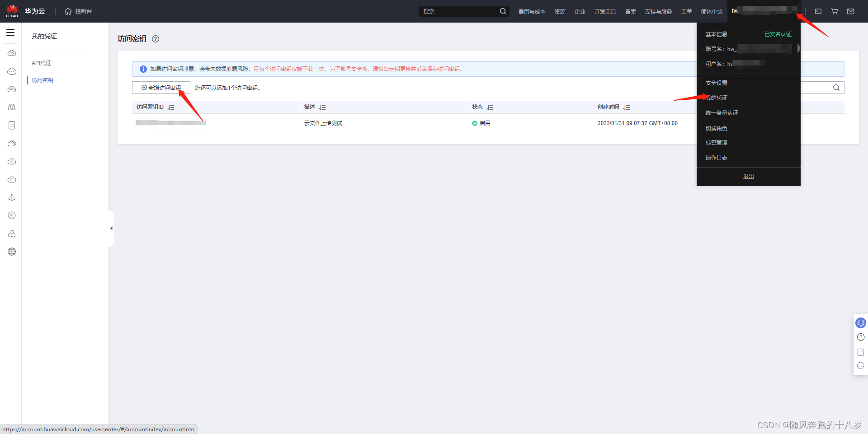Open the 开发工具 menu
Screen dimensions: 868x434
[x=605, y=12]
